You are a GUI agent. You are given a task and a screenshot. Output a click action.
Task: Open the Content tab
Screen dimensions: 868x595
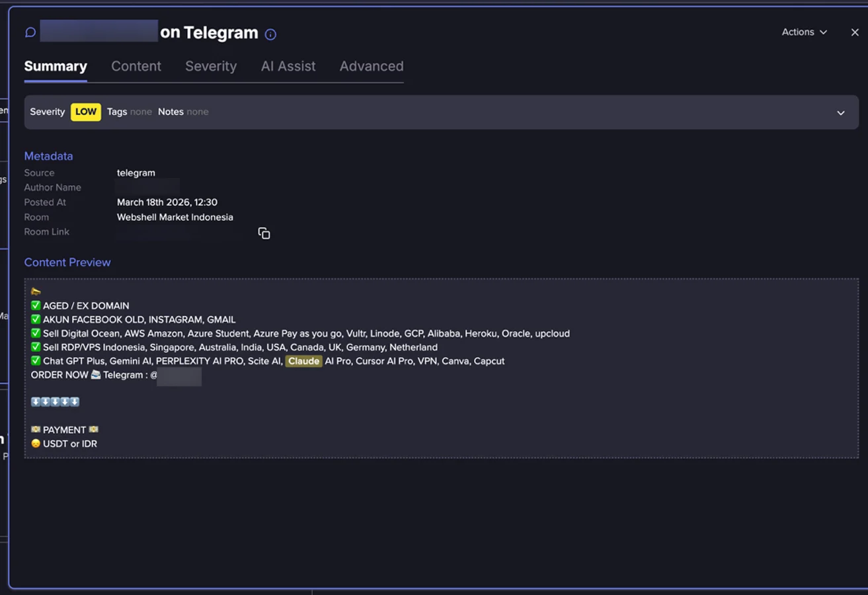tap(136, 66)
